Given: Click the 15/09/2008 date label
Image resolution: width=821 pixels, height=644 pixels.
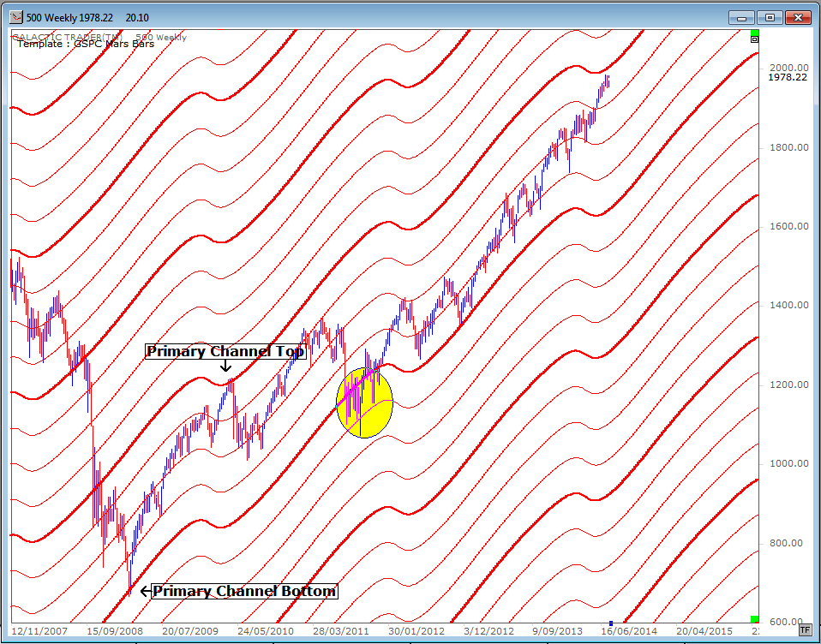Looking at the screenshot, I should [115, 631].
